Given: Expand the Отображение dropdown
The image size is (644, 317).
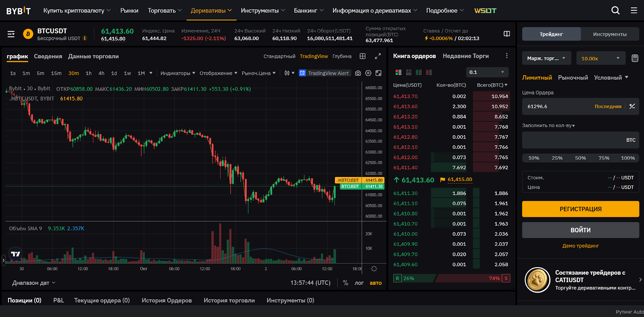Looking at the screenshot, I should [x=218, y=73].
